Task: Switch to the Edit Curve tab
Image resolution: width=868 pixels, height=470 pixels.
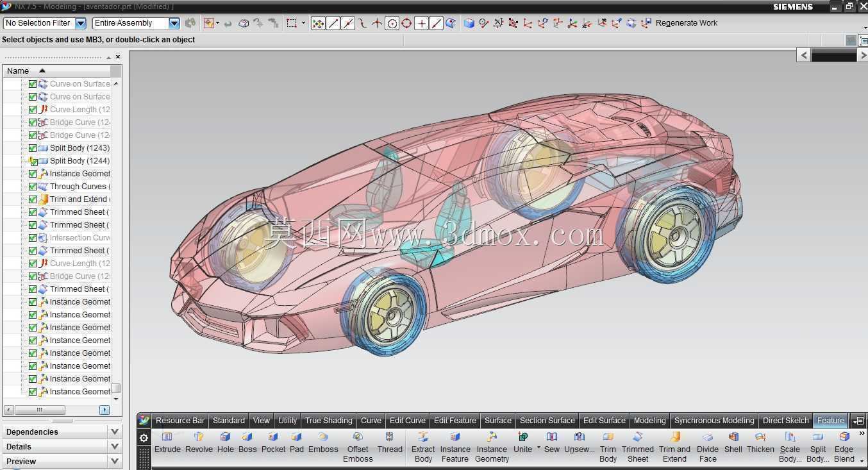Action: pos(408,421)
